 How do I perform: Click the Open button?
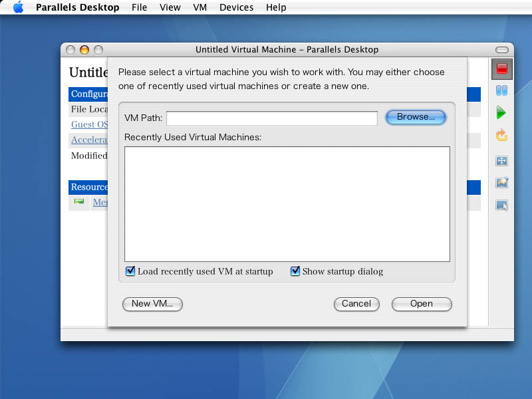click(x=422, y=304)
